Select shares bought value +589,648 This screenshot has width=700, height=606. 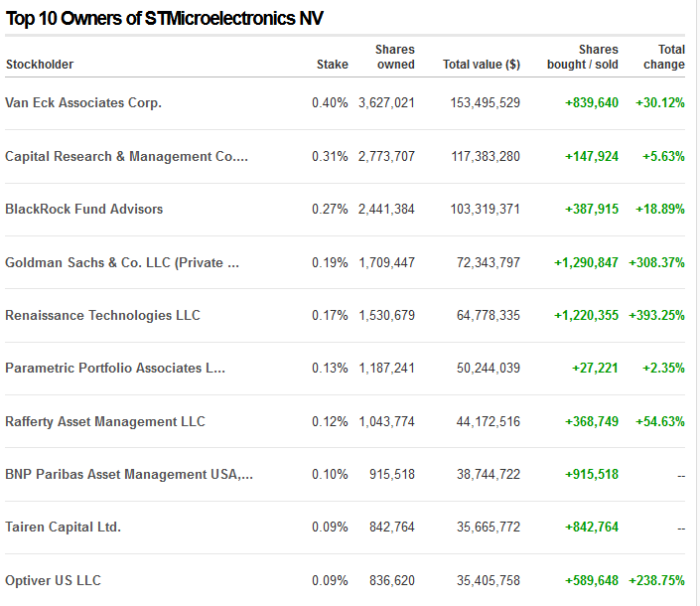click(592, 580)
